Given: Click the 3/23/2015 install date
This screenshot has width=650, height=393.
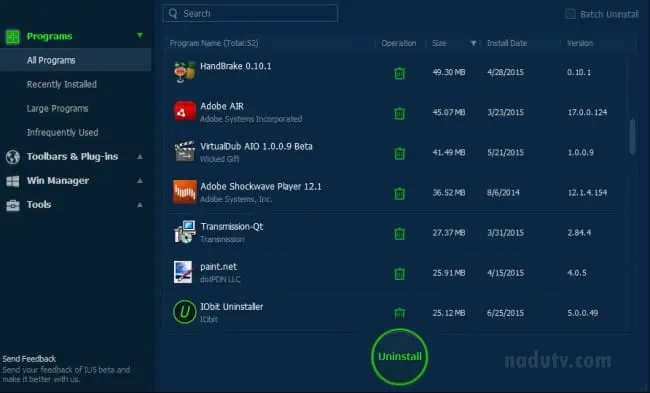Looking at the screenshot, I should click(505, 112).
